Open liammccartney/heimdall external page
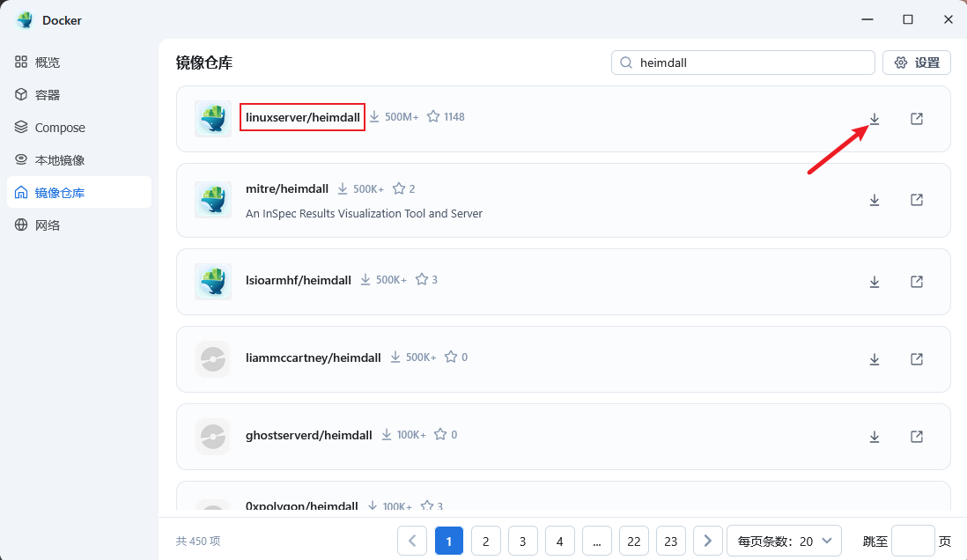967x560 pixels. 917,359
